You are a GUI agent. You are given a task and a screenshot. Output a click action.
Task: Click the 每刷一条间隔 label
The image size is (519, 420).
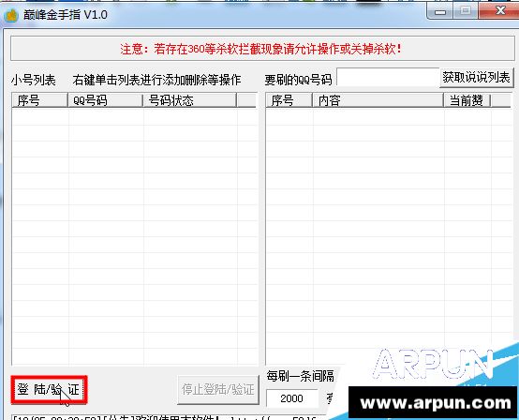pyautogui.click(x=300, y=376)
